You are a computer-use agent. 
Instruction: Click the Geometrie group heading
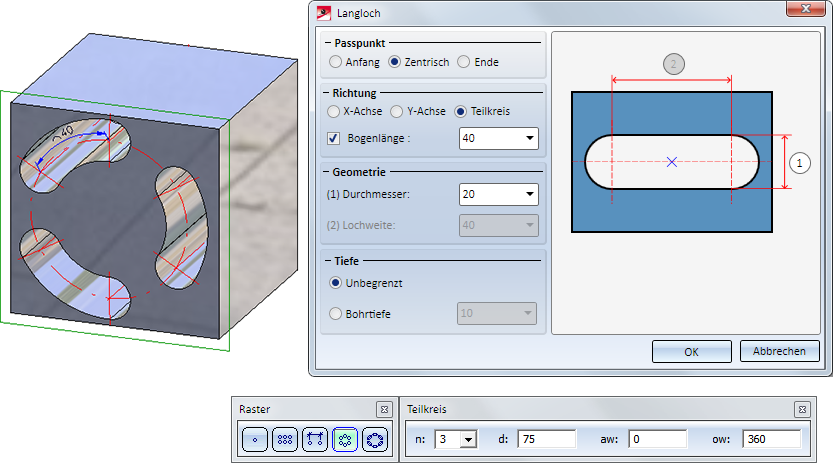point(359,172)
